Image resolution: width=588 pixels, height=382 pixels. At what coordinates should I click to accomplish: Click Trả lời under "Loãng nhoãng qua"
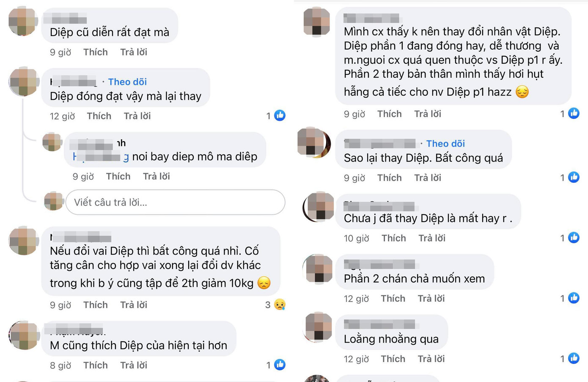431,359
